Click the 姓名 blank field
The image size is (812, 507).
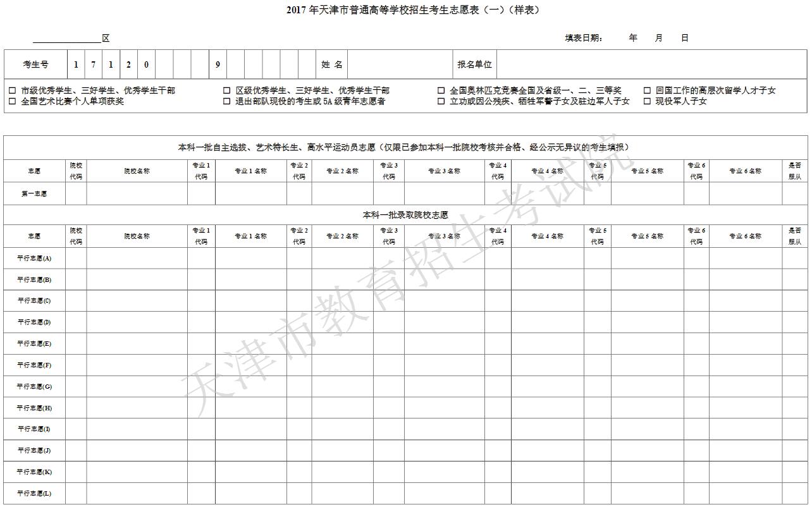pyautogui.click(x=399, y=64)
